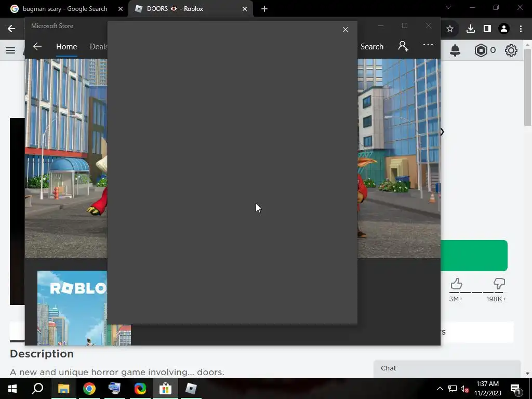This screenshot has width=532, height=399.
Task: Click the muted volume tray icon
Action: pos(465,389)
